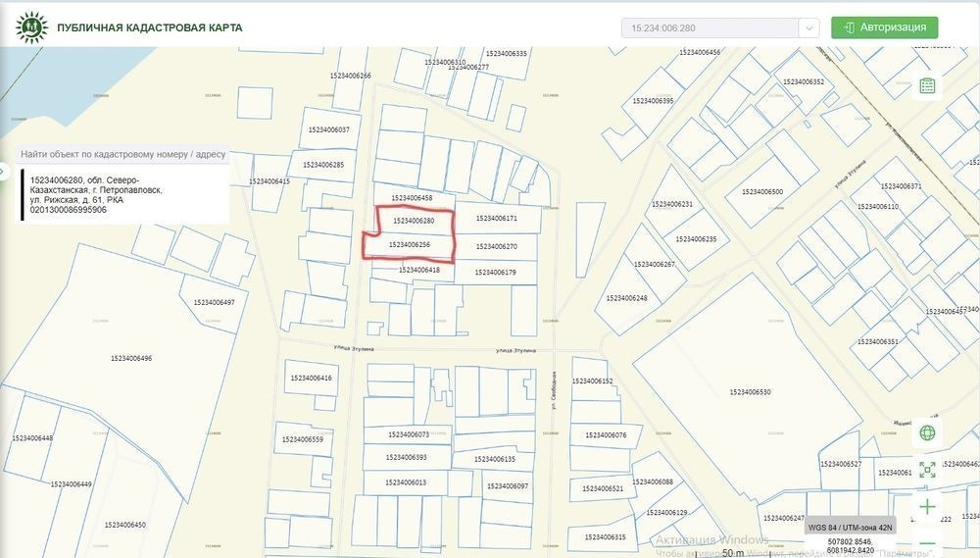Viewport: 980px width, 558px height.
Task: Select parcel 15234006393 on the map
Action: pyautogui.click(x=406, y=457)
